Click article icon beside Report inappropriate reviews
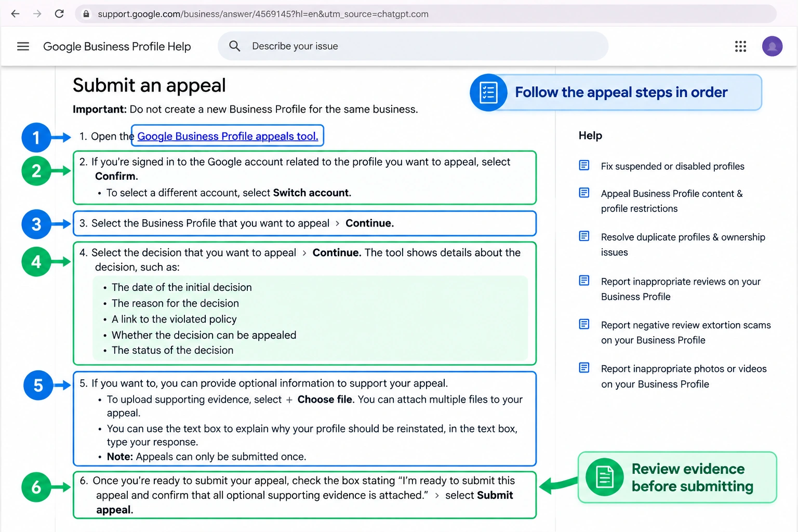The image size is (798, 532). pos(584,281)
